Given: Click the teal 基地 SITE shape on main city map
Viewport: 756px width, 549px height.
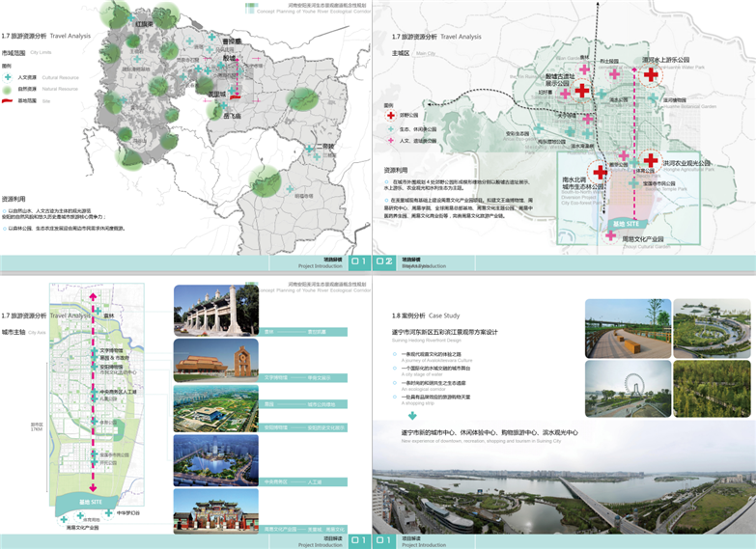Looking at the screenshot, I should 626,224.
